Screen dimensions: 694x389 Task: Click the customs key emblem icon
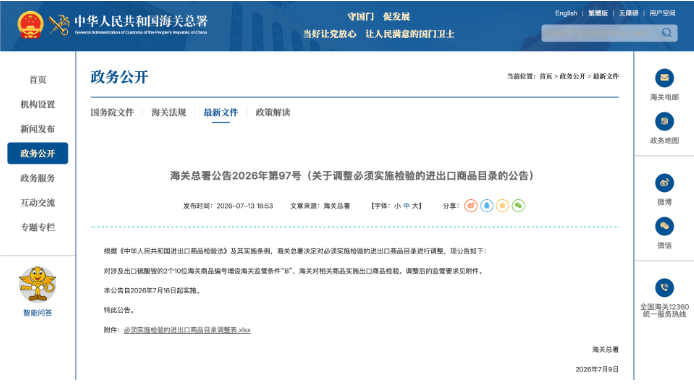point(59,25)
